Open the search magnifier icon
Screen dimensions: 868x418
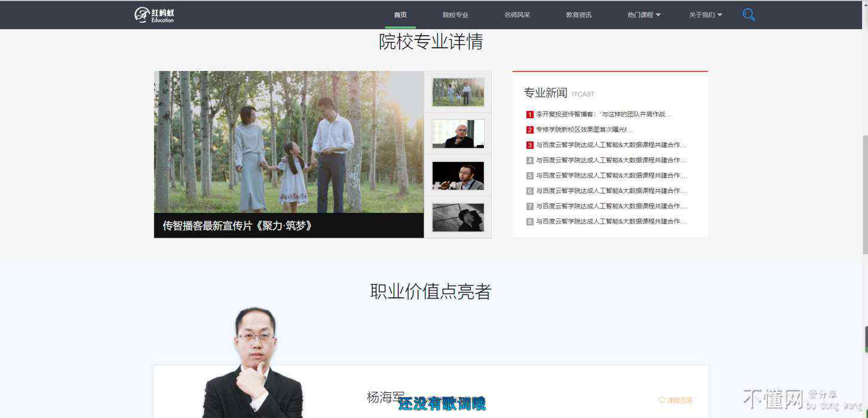749,15
